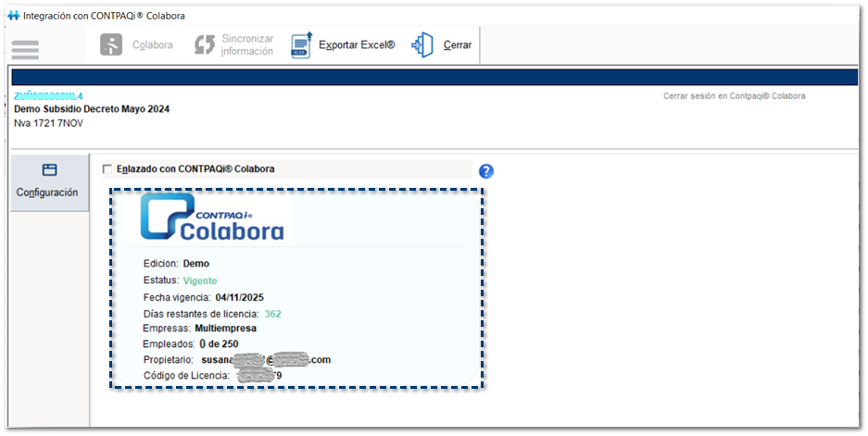Click the Exportar Excel spreadsheet icon

click(302, 44)
